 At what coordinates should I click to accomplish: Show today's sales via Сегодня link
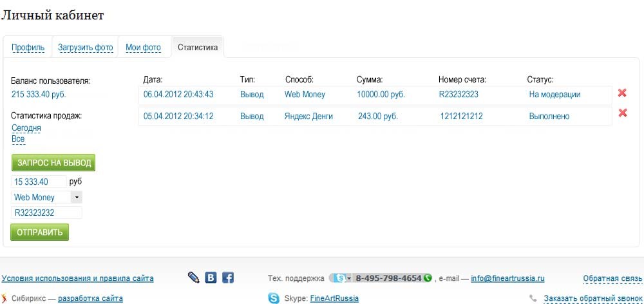coord(26,128)
